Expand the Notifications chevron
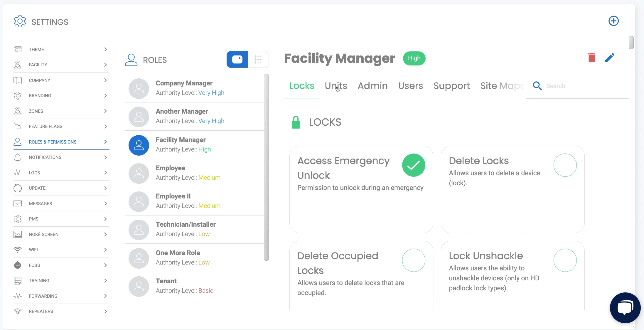 105,157
